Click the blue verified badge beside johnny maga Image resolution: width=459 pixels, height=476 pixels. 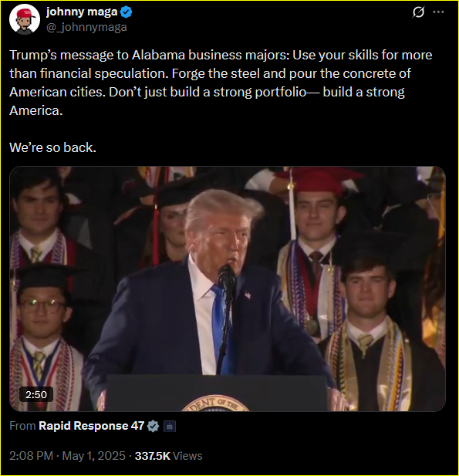point(127,12)
